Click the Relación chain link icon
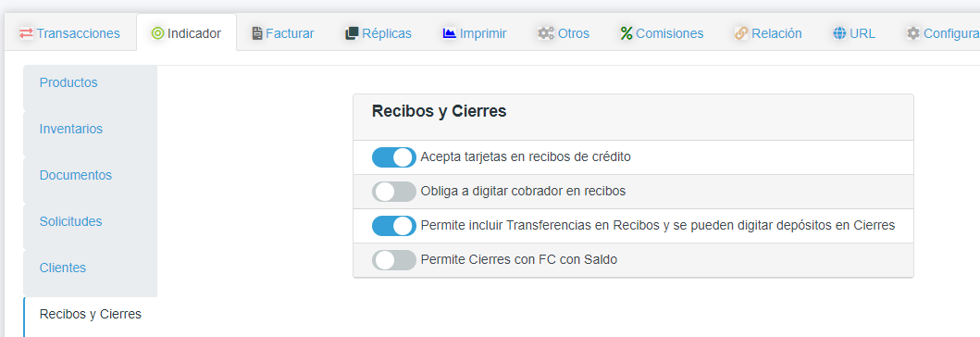This screenshot has width=980, height=337. 741,33
